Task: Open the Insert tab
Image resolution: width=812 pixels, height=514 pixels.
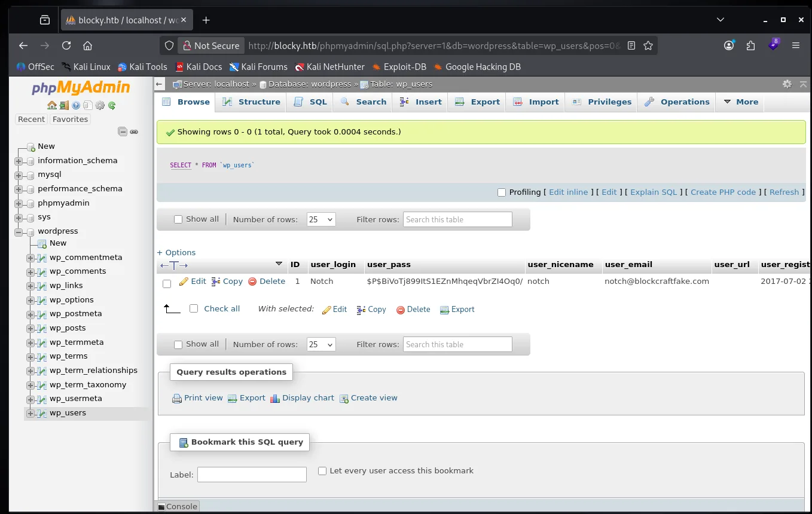Action: tap(421, 102)
